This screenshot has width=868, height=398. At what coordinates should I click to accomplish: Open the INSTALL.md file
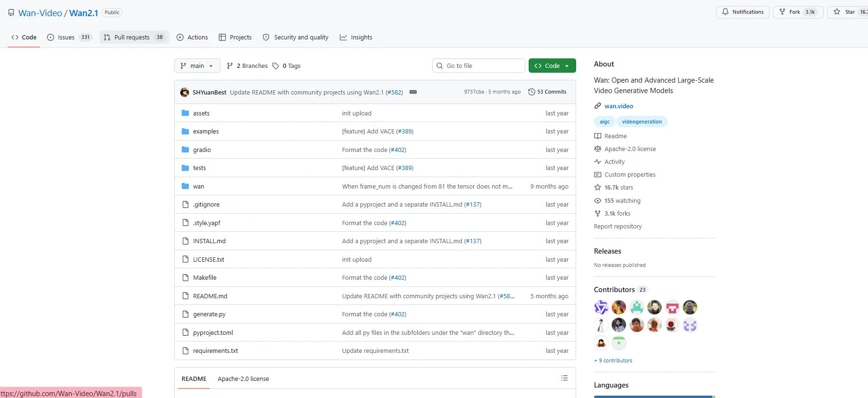(209, 241)
